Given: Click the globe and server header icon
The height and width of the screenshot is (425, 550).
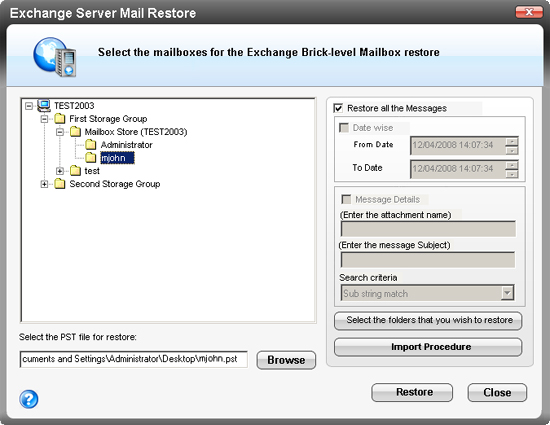Looking at the screenshot, I should point(55,57).
